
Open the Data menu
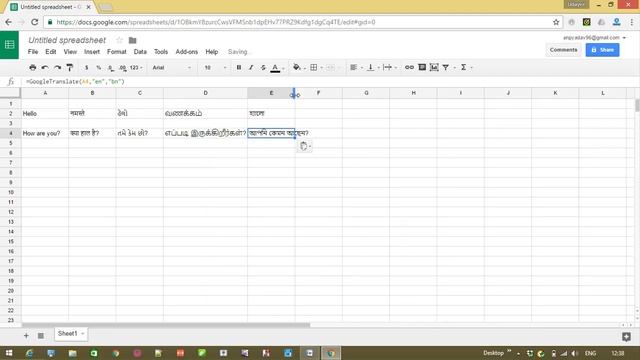point(140,52)
